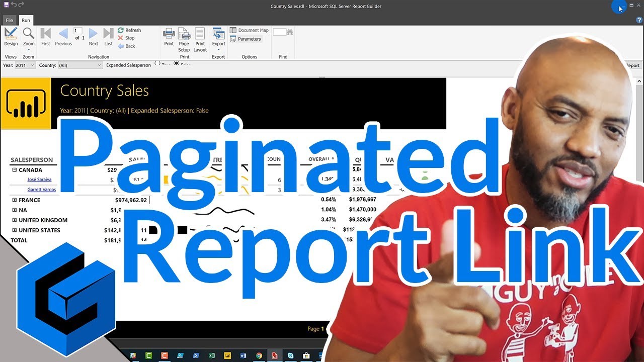Viewport: 644px width, 362px height.
Task: Go to the Next page
Action: (x=94, y=37)
